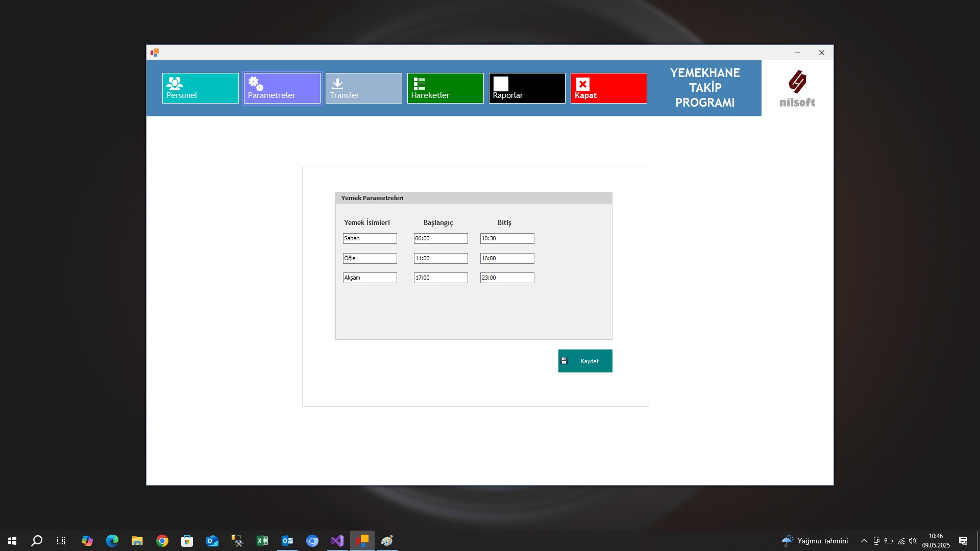Click the Yemek Parametreleri group header
Screen dimensions: 980x551
[x=372, y=198]
